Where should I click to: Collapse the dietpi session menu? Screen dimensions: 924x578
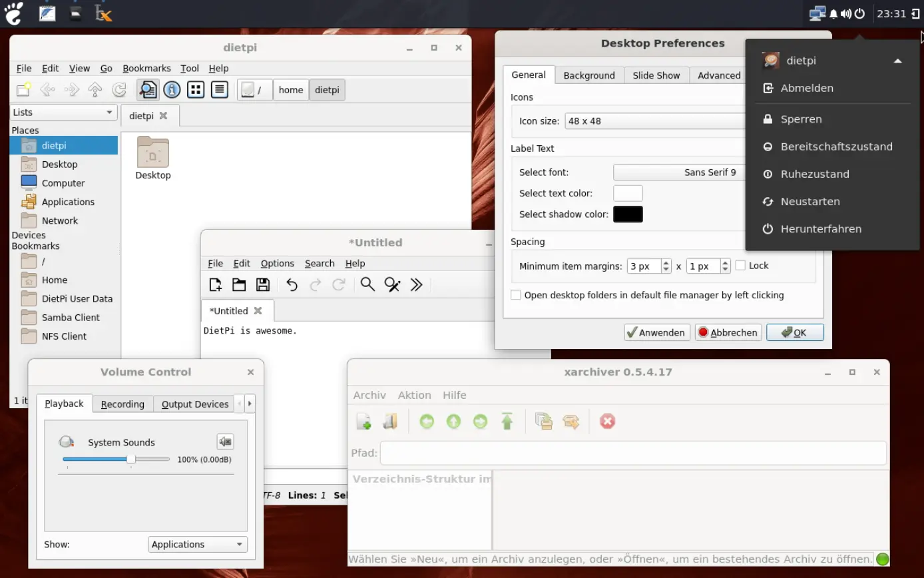pos(898,60)
